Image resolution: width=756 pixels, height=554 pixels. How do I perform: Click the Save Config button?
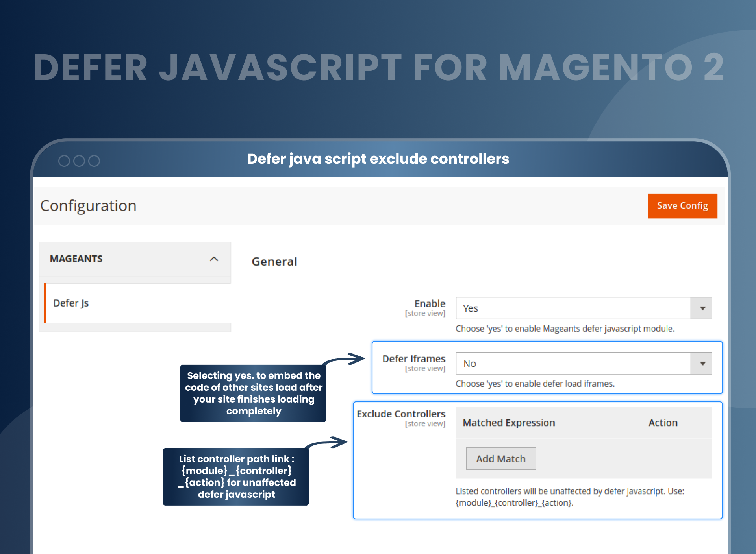682,206
